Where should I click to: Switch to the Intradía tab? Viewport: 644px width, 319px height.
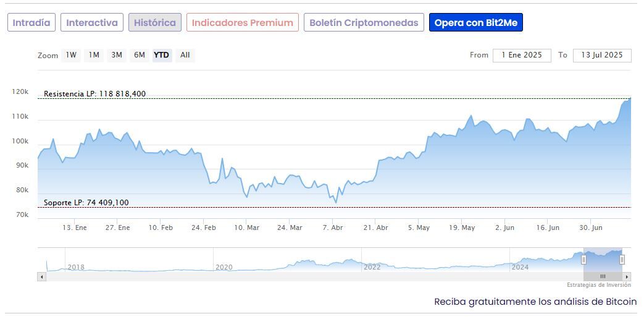31,23
